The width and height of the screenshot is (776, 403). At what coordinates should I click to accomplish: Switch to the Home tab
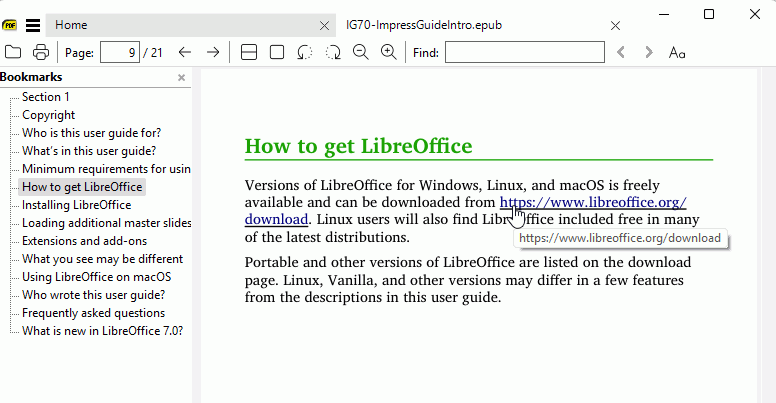191,25
